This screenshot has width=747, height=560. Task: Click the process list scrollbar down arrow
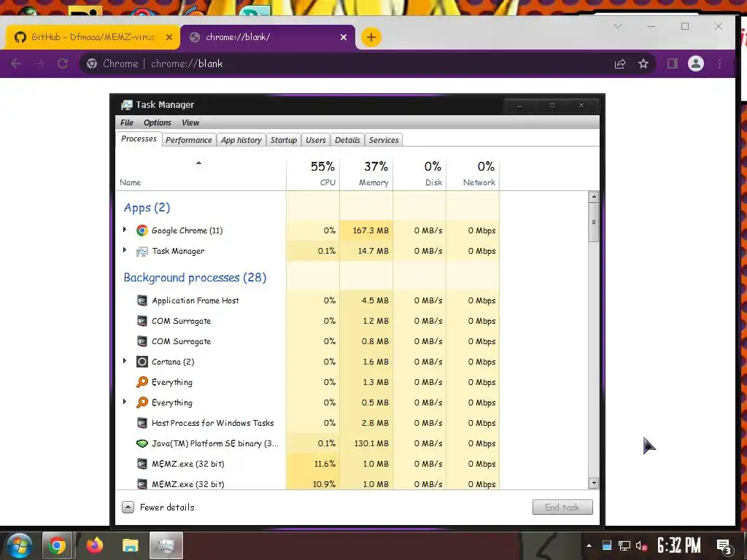tap(594, 483)
